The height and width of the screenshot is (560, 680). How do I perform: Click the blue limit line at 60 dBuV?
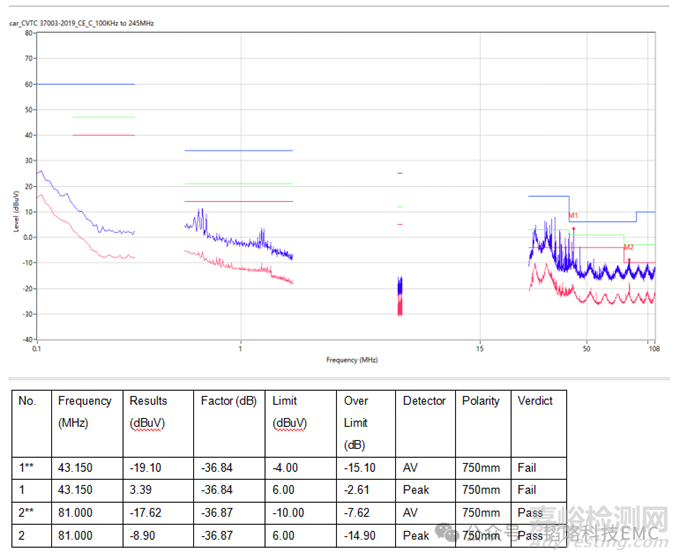85,84
